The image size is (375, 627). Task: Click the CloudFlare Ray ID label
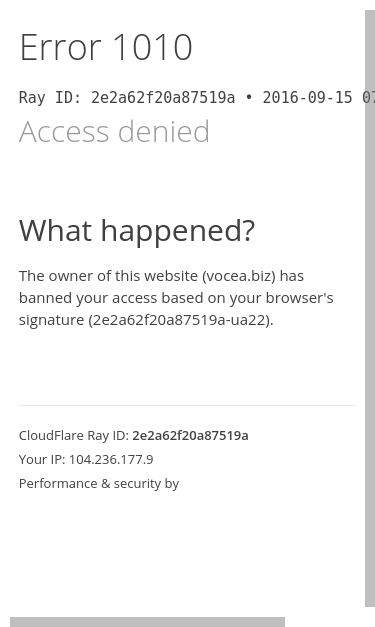74,435
